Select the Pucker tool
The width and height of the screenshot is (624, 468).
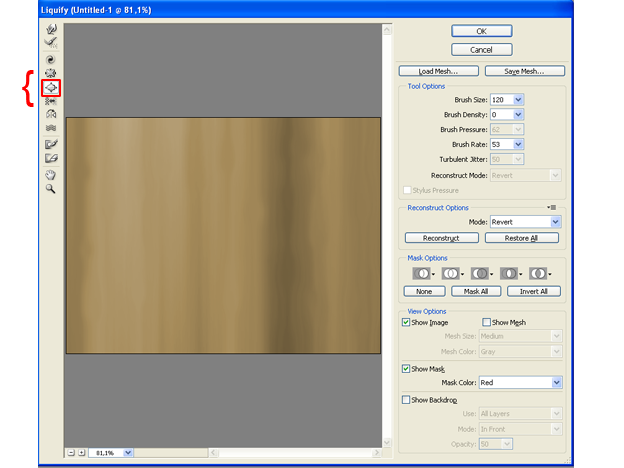tap(51, 73)
